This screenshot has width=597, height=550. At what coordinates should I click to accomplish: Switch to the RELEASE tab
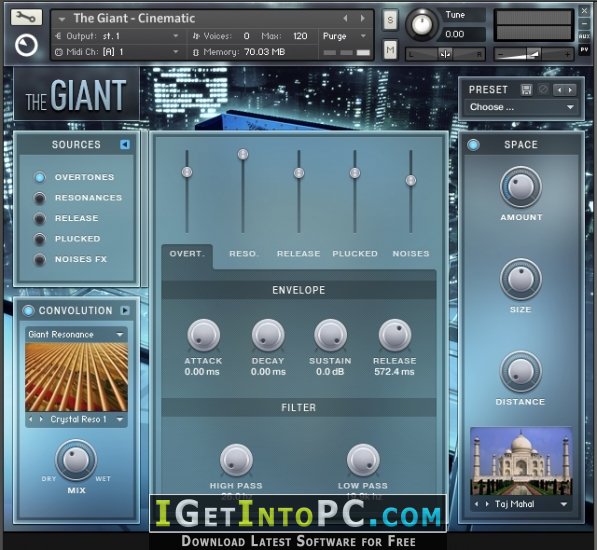pos(298,254)
